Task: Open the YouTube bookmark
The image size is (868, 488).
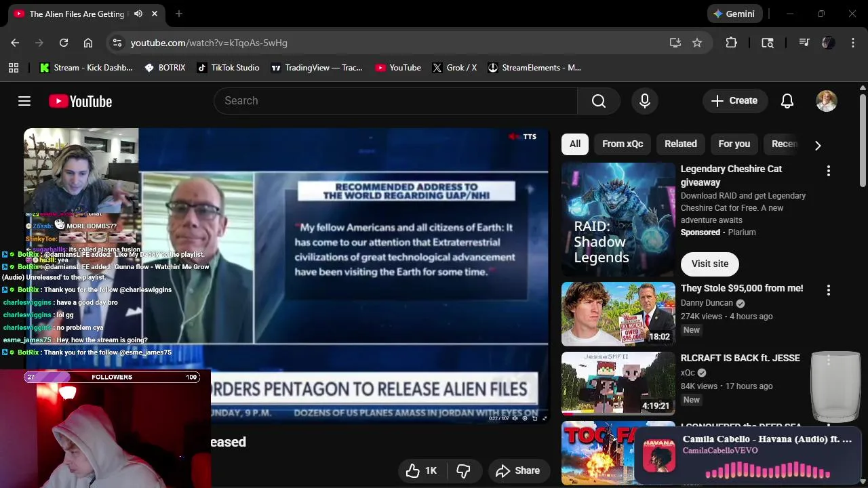Action: coord(398,68)
